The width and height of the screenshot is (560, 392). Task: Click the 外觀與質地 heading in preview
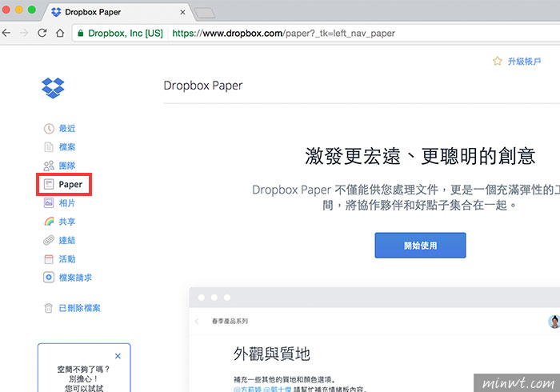pyautogui.click(x=272, y=354)
